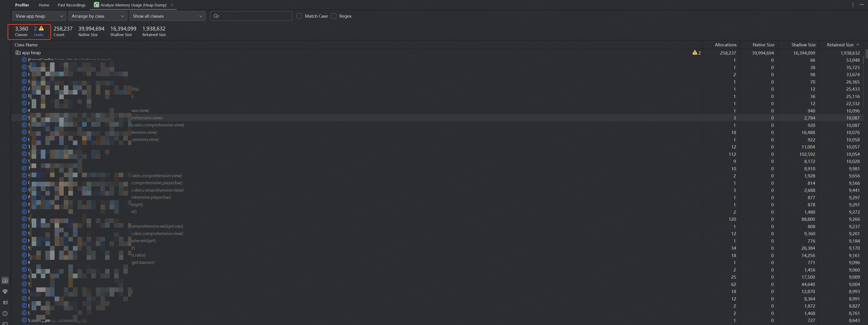Click the class icon in the row with shallow size 102,592

click(x=24, y=154)
